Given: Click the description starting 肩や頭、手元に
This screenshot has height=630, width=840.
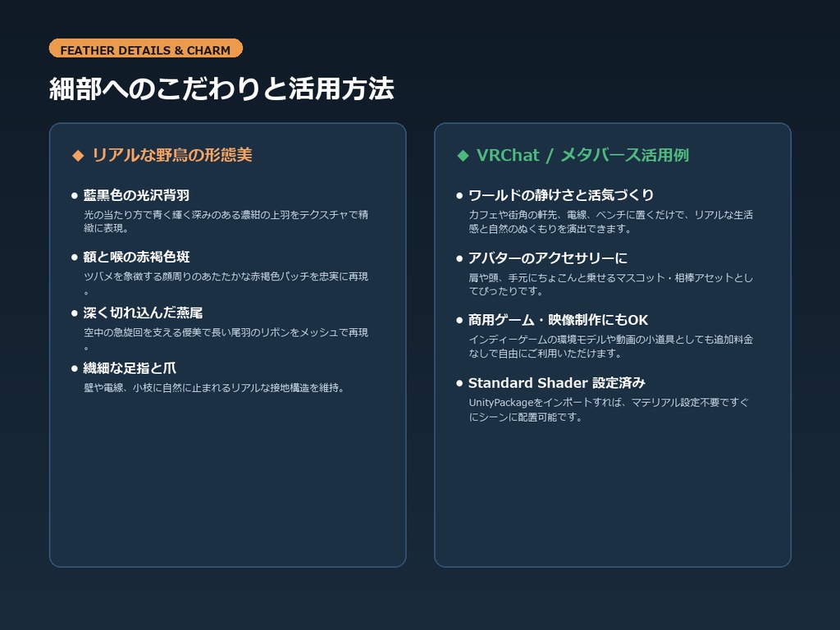Looking at the screenshot, I should coord(610,285).
